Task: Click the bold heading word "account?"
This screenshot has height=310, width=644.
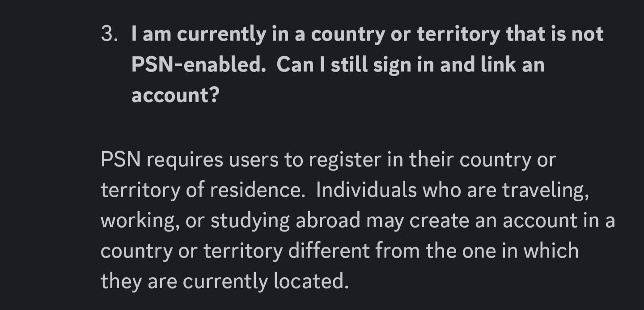Action: 175,95
